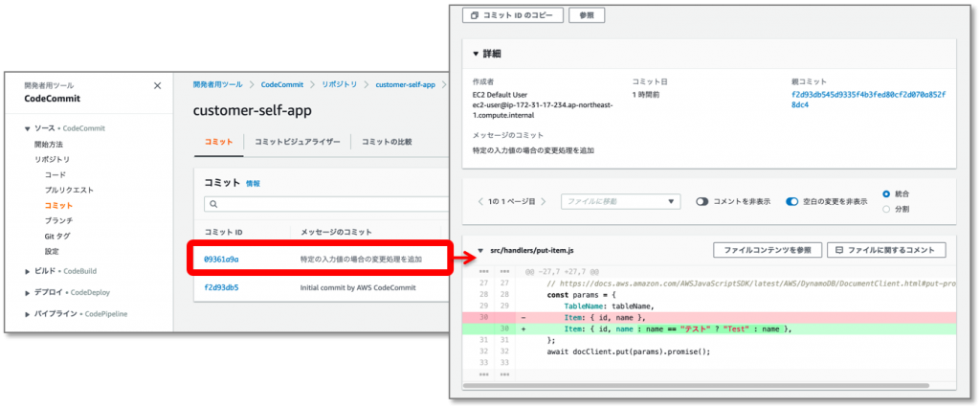The width and height of the screenshot is (980, 408).
Task: Click the copy icon in commit ID button
Action: tap(475, 15)
